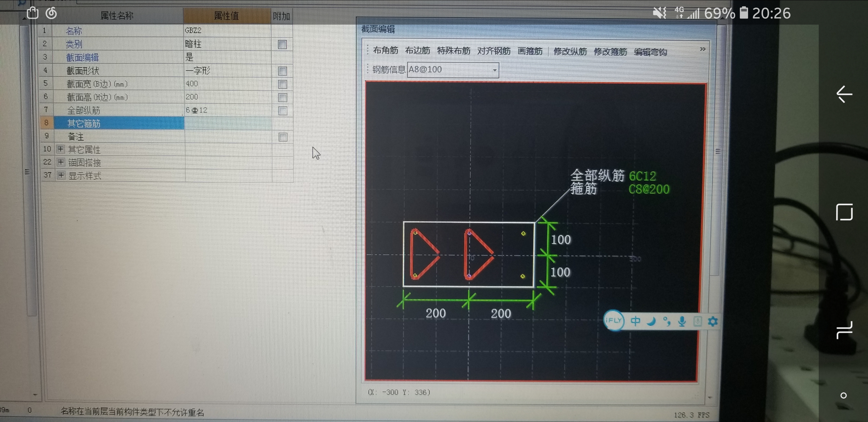Check the 截面高 row checkbox

pos(282,98)
